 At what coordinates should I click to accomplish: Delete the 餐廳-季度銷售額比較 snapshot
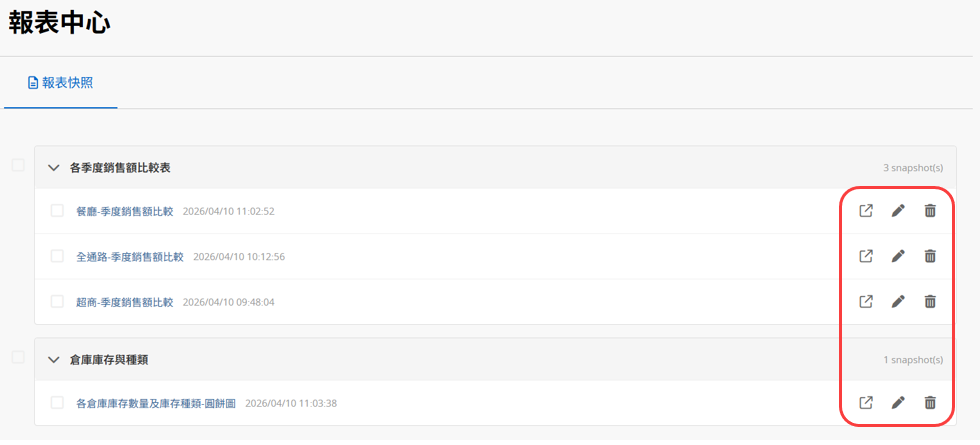[x=930, y=211]
